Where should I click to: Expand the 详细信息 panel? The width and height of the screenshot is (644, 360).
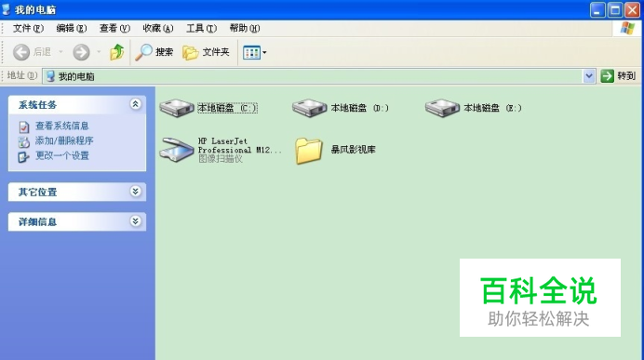point(136,221)
